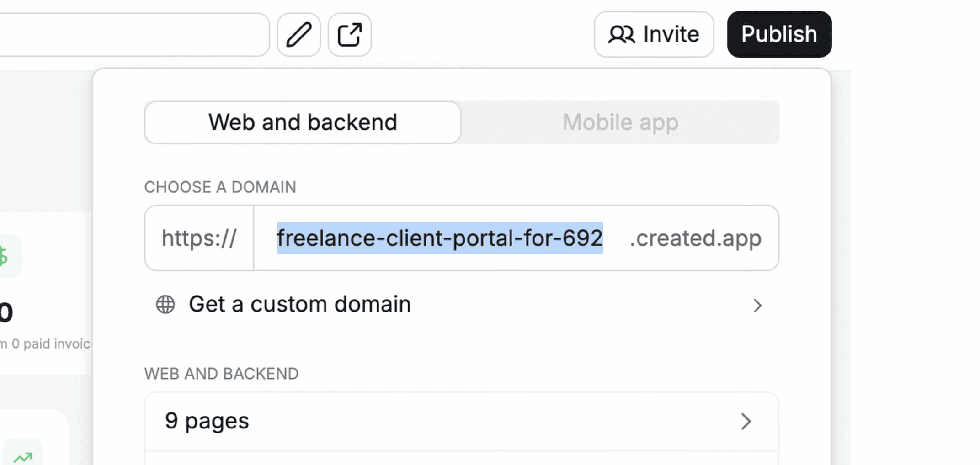Click the Publish button
Screen dimensions: 980x465
tap(779, 34)
